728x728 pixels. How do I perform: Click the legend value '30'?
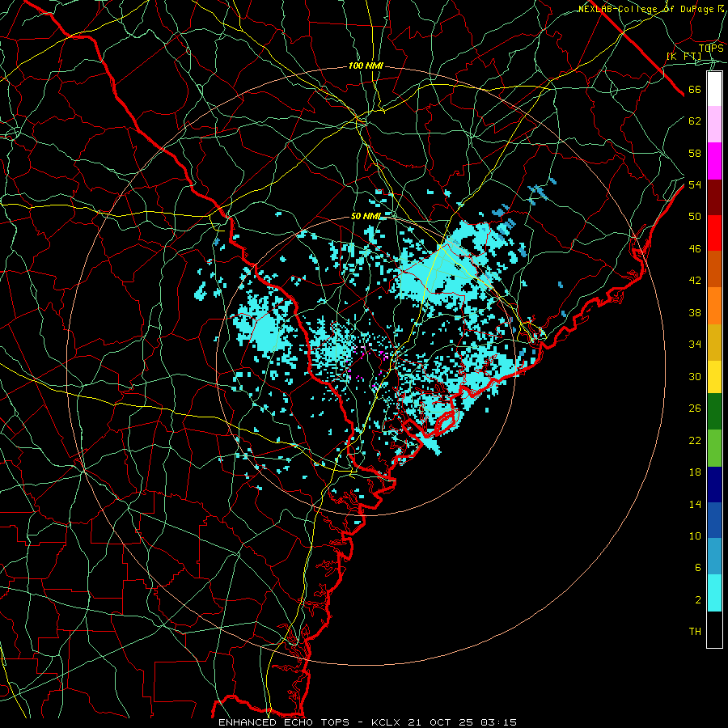(x=695, y=376)
